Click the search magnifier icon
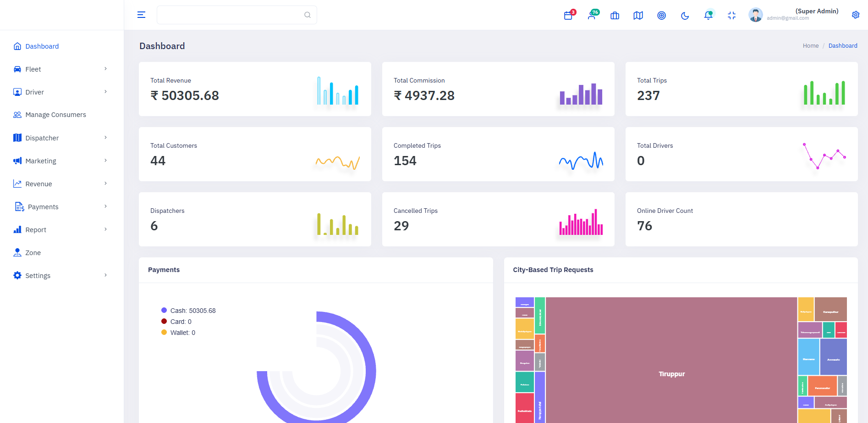Image resolution: width=868 pixels, height=423 pixels. (308, 15)
